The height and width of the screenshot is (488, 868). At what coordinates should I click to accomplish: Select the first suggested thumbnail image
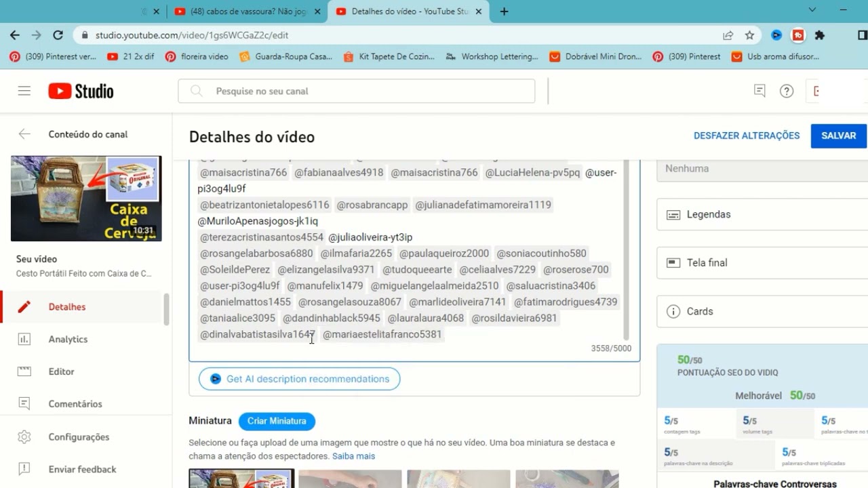pyautogui.click(x=241, y=479)
